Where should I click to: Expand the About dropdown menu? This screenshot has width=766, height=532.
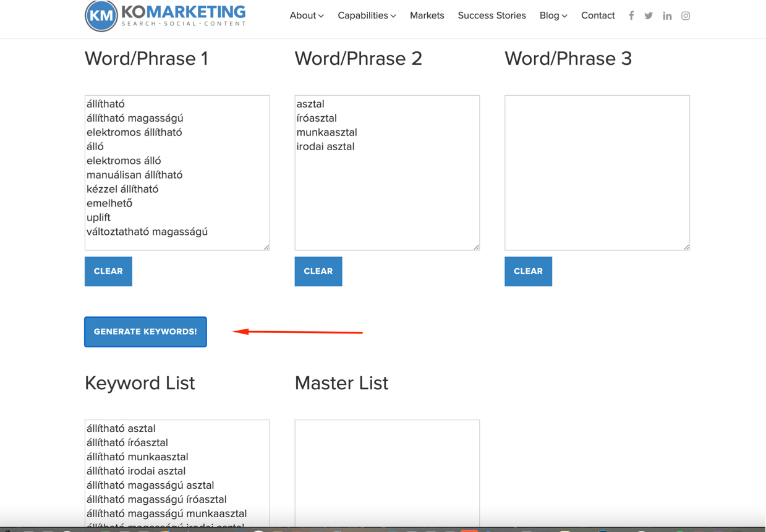click(x=306, y=15)
